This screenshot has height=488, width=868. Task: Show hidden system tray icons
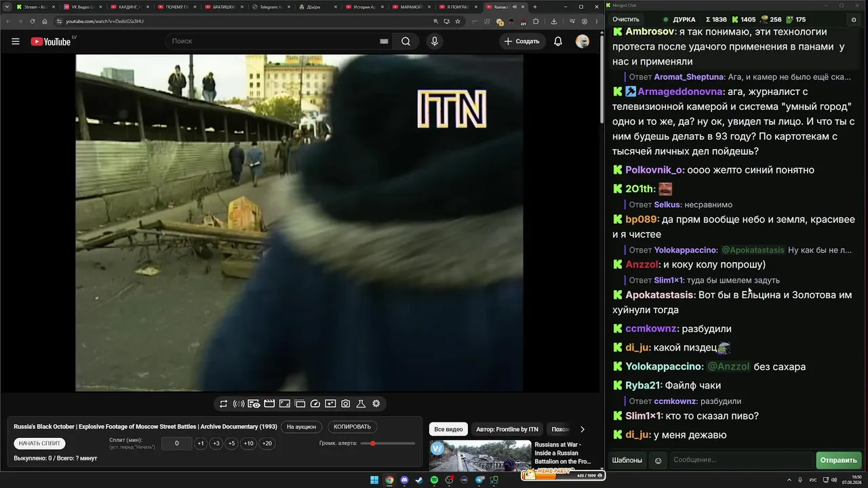pos(789,481)
